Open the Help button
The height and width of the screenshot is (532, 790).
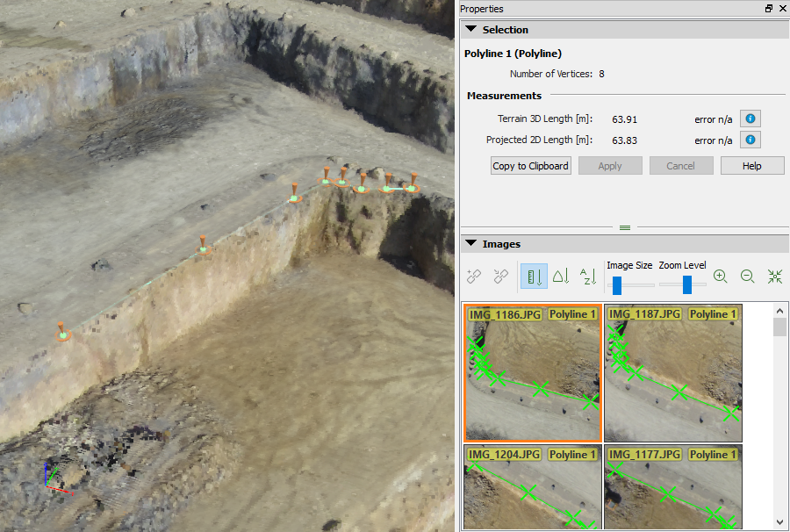pos(752,165)
